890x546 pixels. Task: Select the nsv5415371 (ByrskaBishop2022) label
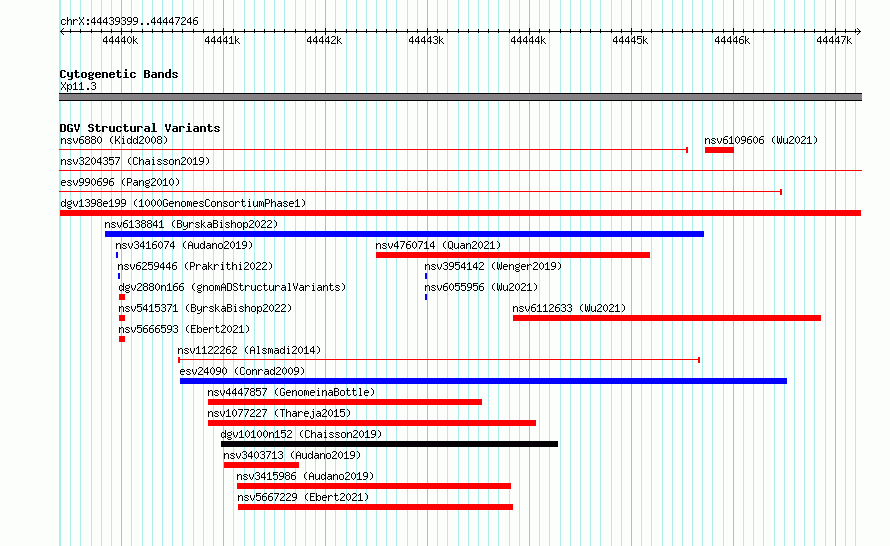tap(205, 308)
